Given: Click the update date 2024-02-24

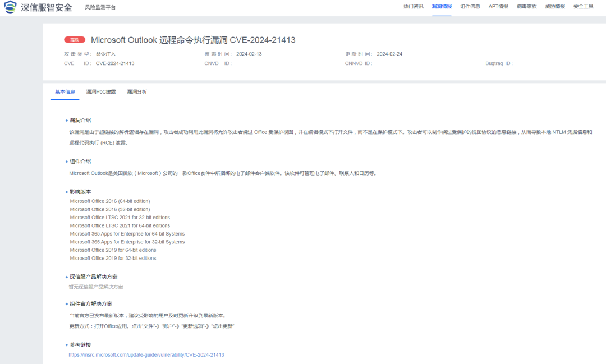Looking at the screenshot, I should 389,54.
